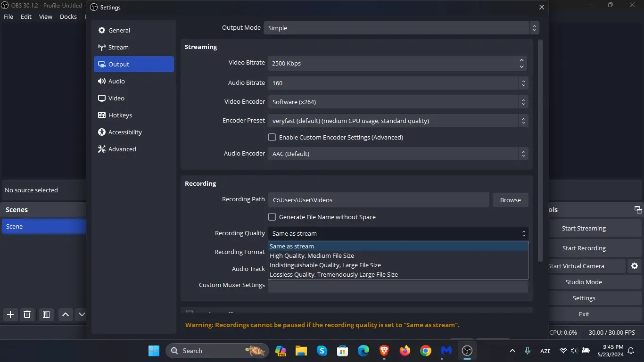Launch Firefox from the taskbar
This screenshot has height=362, width=644.
tap(405, 351)
